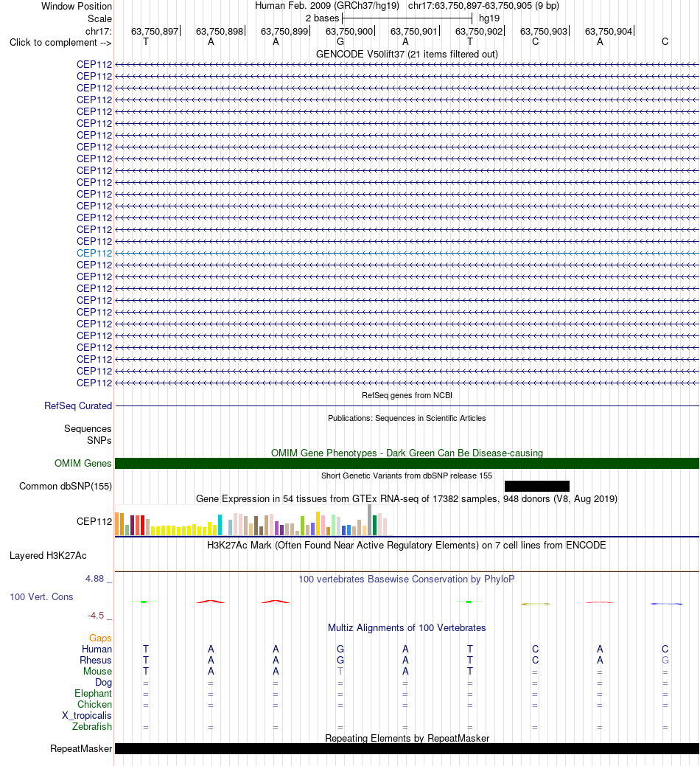
Task: Open 'Multiz Alignments of 100 Vertebrates' title
Action: click(407, 627)
